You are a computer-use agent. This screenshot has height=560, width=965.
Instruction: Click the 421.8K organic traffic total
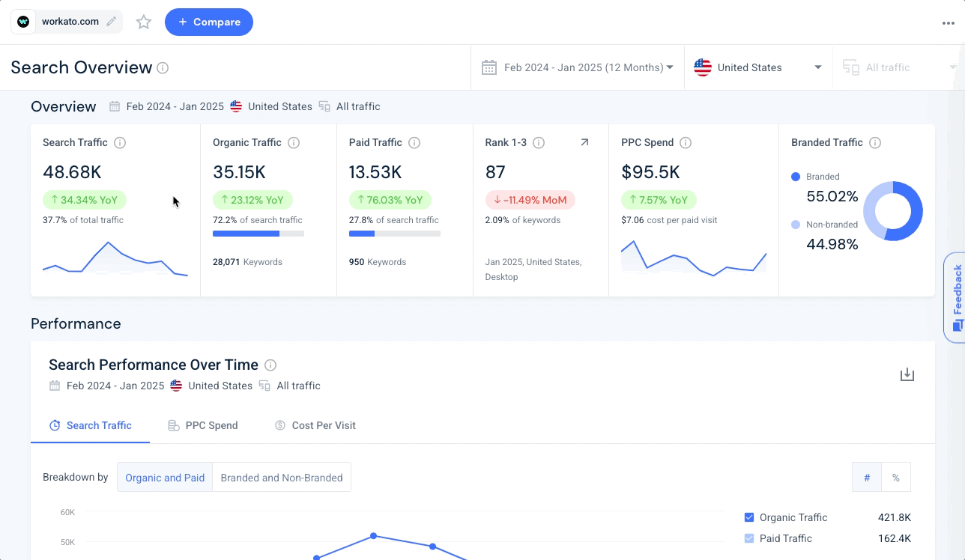895,517
